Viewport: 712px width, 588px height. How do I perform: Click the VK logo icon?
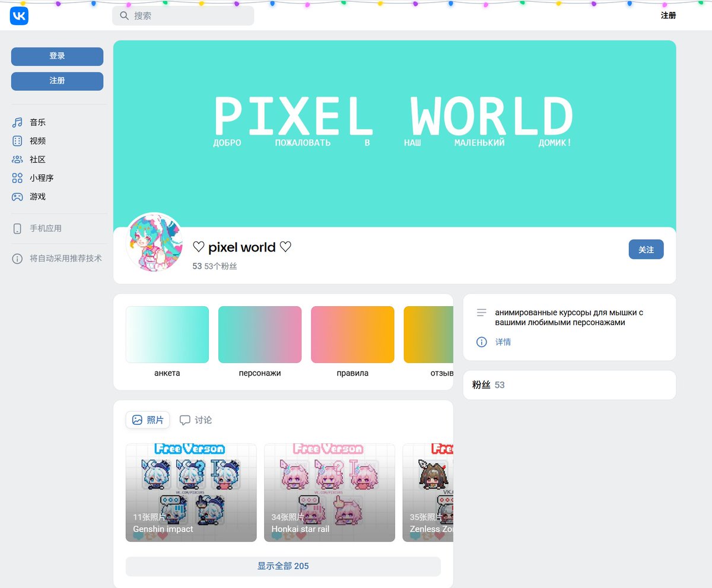pos(19,16)
